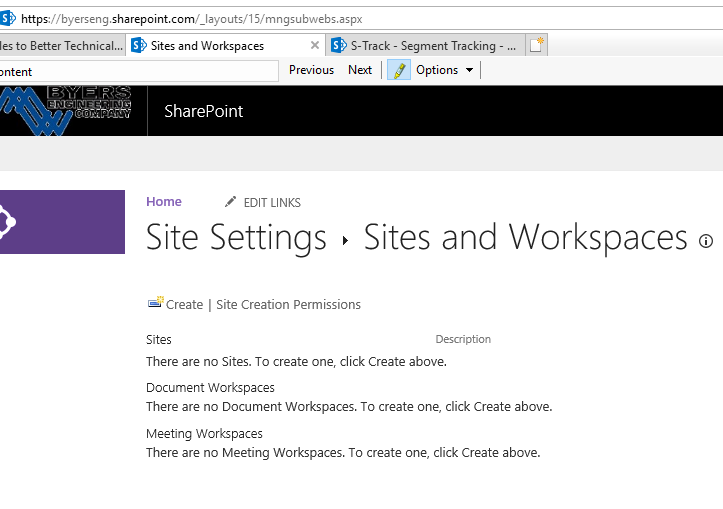The height and width of the screenshot is (509, 723).
Task: Go to Next find result
Action: pyautogui.click(x=360, y=70)
